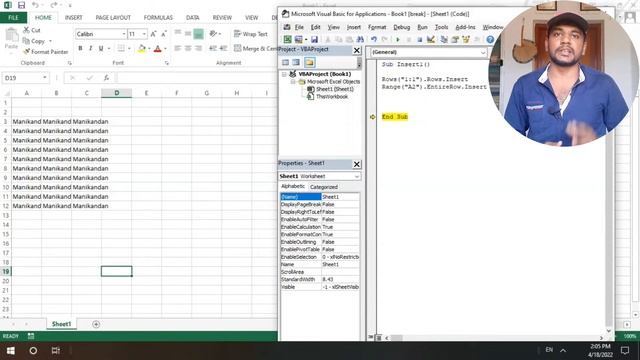Toggle Italic formatting in Excel

91,49
